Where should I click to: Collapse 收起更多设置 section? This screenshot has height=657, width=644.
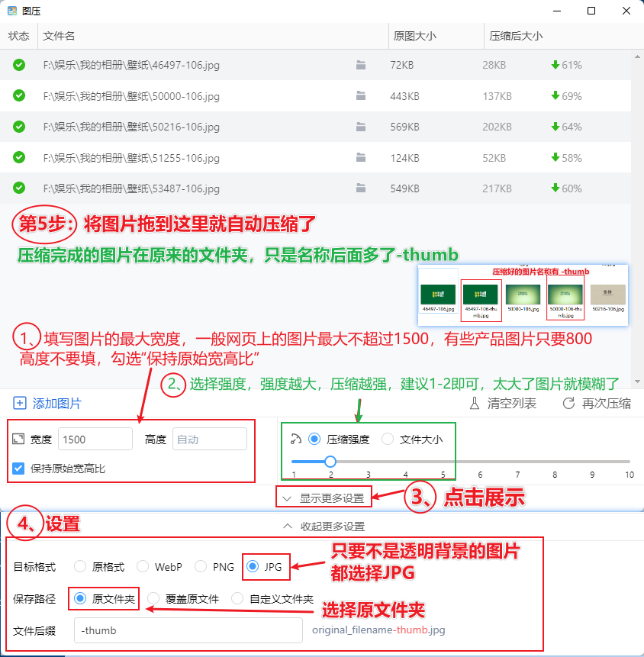(324, 527)
